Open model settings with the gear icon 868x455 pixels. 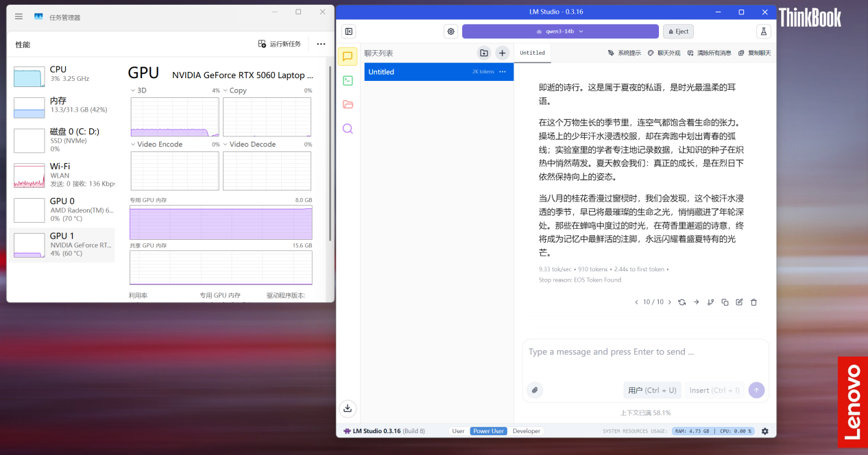click(450, 31)
